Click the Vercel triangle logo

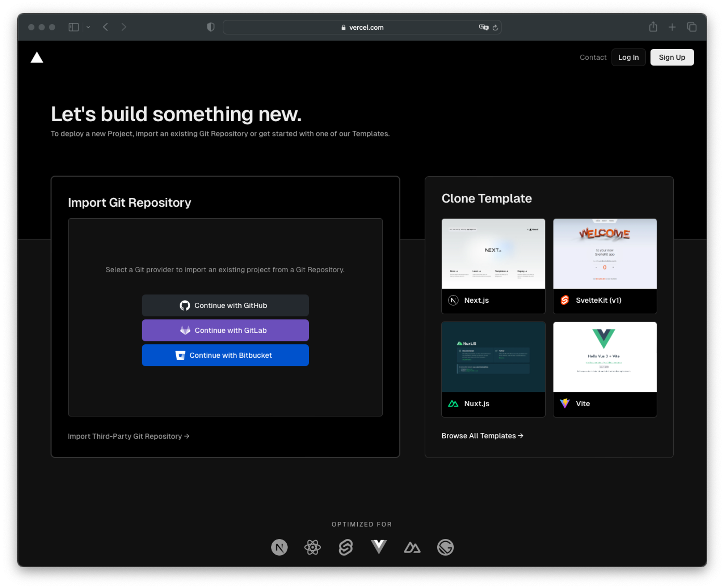tap(37, 57)
